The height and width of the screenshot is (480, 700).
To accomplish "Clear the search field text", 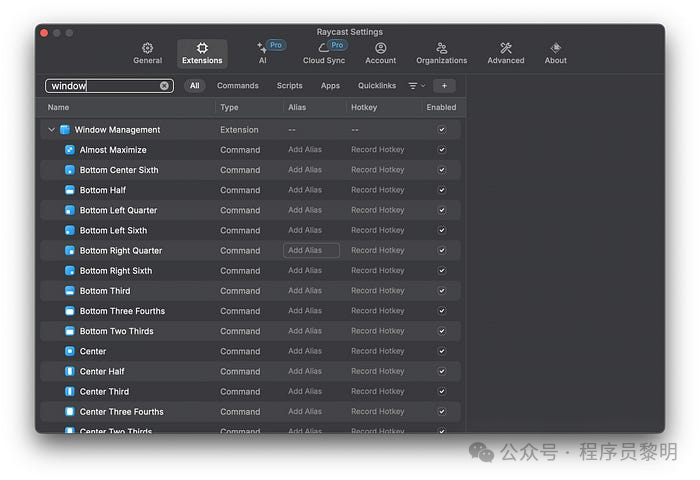I will (164, 86).
